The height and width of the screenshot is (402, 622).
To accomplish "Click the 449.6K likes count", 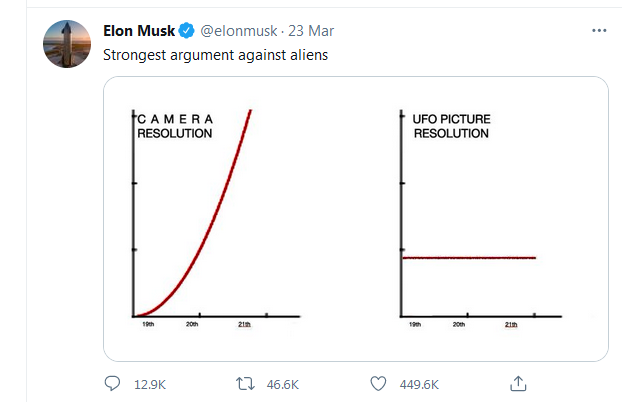I will tap(419, 385).
